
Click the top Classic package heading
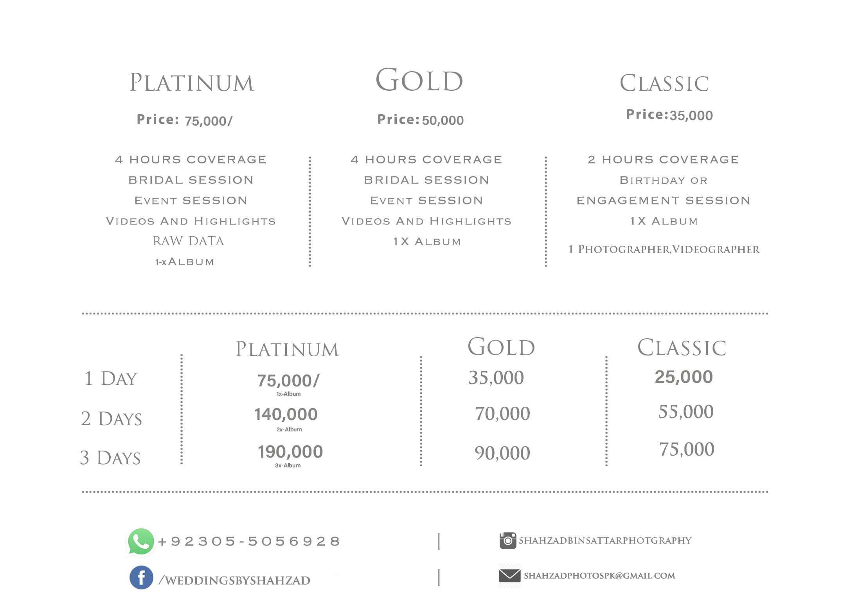(664, 83)
